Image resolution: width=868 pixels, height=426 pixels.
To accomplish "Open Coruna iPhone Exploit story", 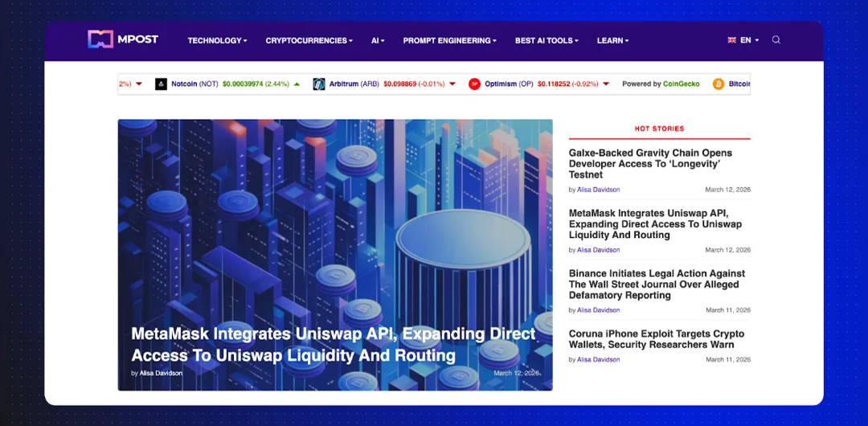I will click(x=657, y=339).
